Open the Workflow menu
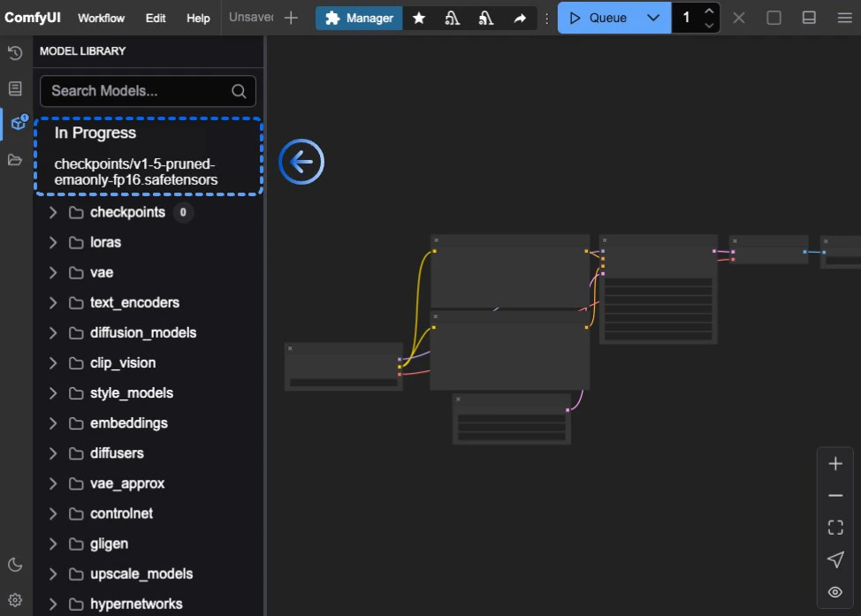The width and height of the screenshot is (861, 616). [x=101, y=18]
